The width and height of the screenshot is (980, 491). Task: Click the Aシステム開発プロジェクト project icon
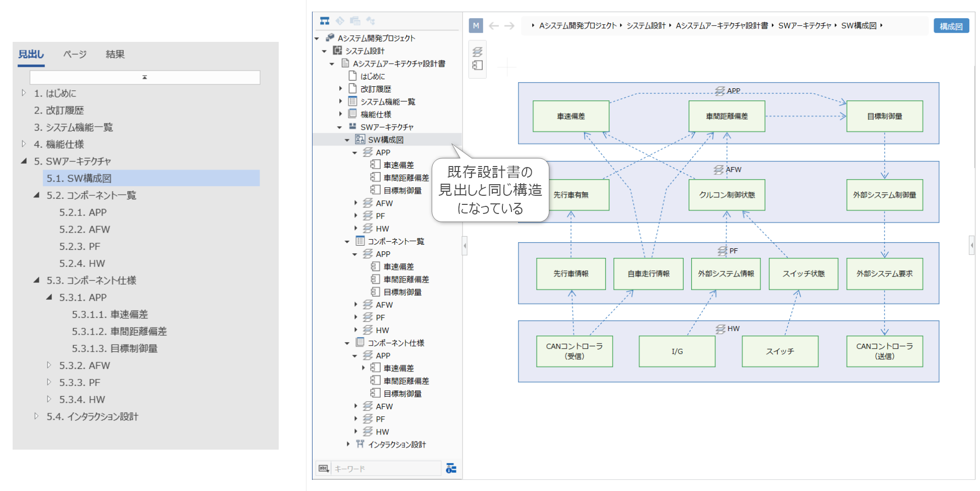[330, 38]
